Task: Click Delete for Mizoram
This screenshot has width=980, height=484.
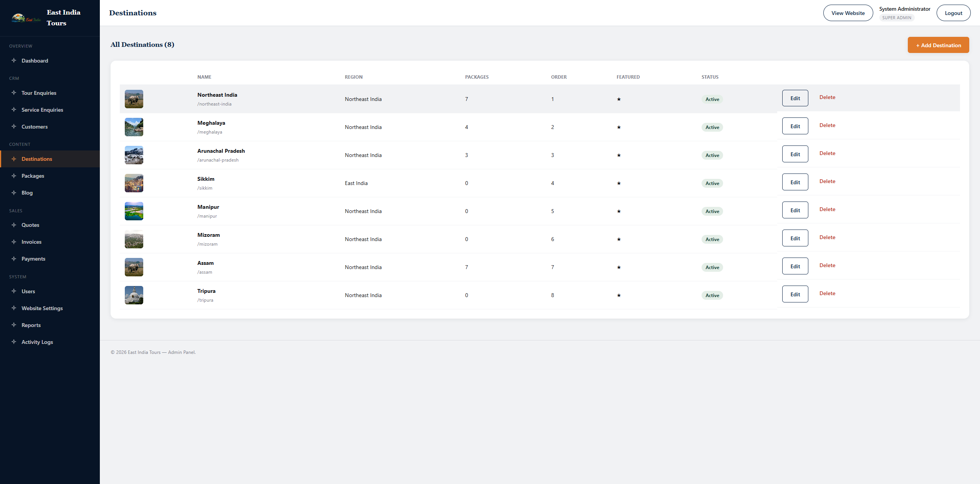Action: click(827, 237)
